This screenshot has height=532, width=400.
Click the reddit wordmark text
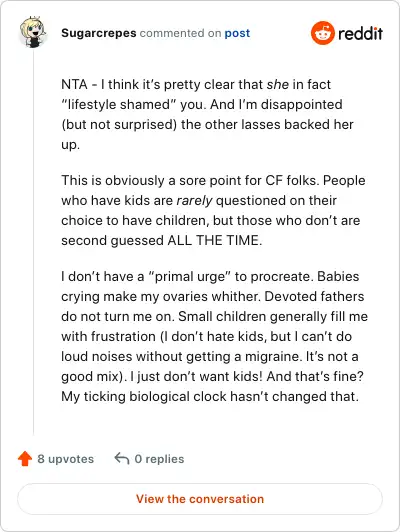point(360,33)
